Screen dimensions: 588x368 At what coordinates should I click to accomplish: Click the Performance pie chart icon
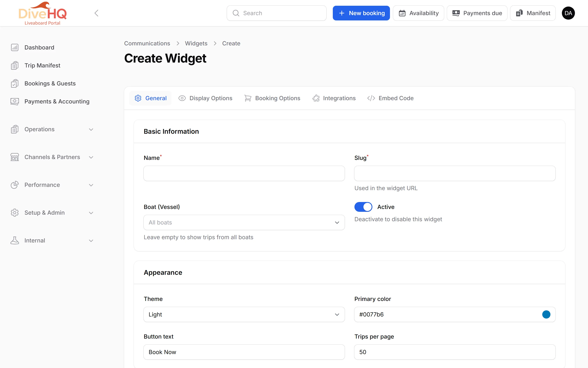[14, 185]
